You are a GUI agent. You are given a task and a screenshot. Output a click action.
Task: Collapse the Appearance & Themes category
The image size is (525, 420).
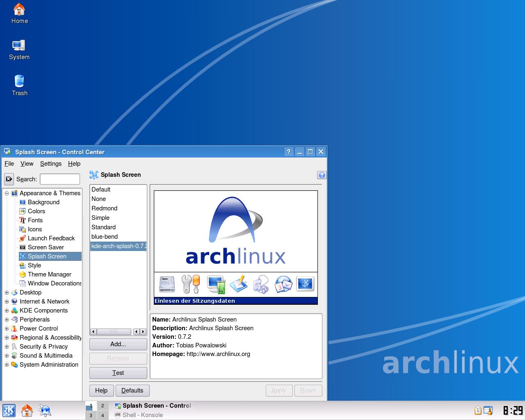[x=7, y=193]
